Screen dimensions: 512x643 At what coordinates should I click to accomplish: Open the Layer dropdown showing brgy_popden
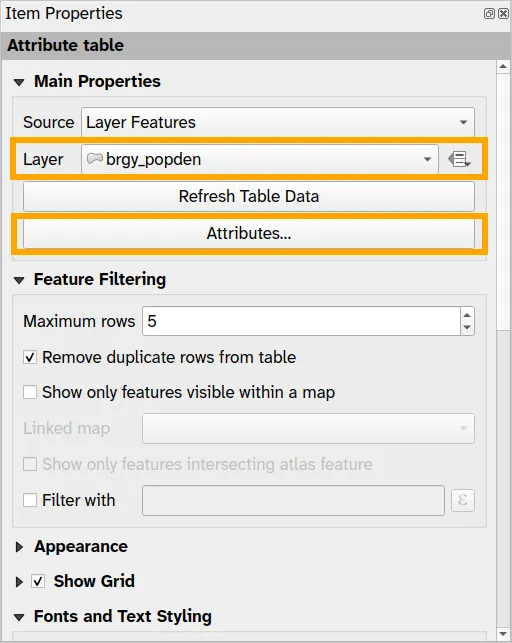click(x=260, y=159)
